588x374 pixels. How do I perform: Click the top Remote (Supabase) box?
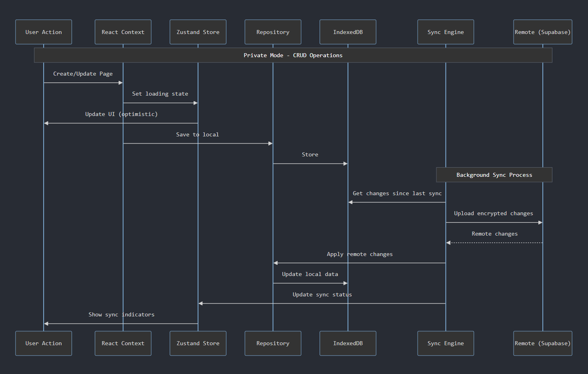pyautogui.click(x=542, y=32)
